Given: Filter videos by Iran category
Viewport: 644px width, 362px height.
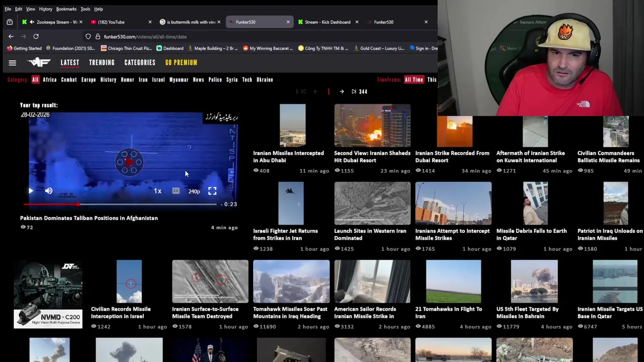Looking at the screenshot, I should pyautogui.click(x=143, y=79).
